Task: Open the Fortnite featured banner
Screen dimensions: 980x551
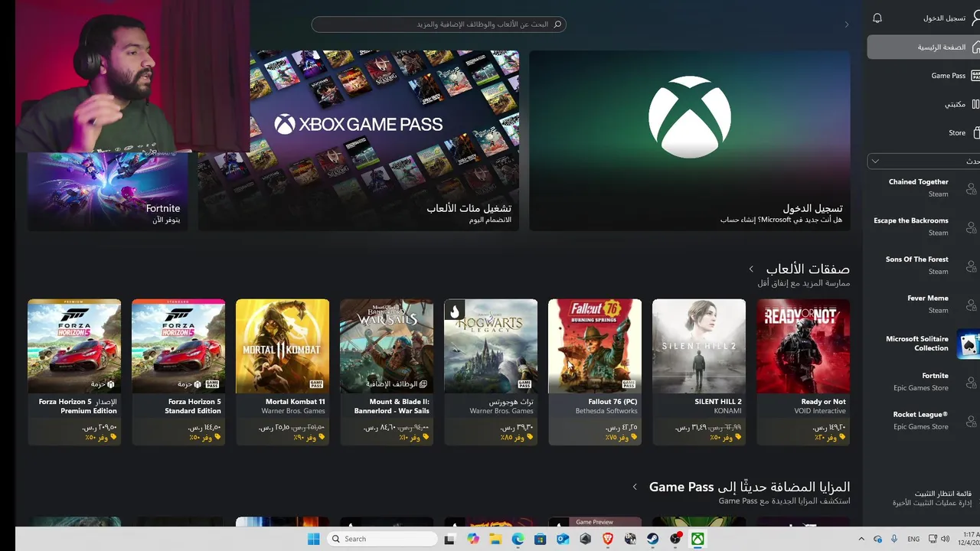Action: (x=108, y=191)
